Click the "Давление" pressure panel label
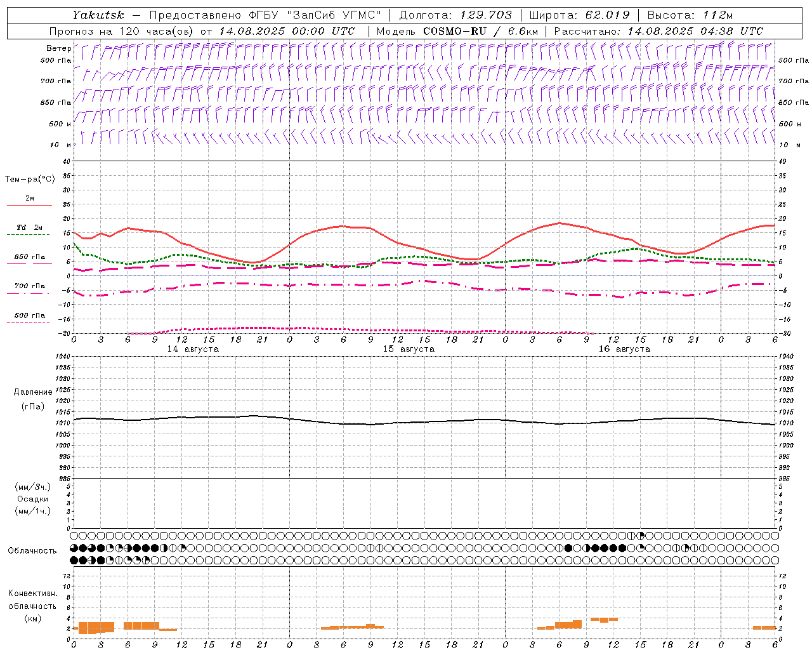Image resolution: width=812 pixels, height=650 pixels. coord(33,392)
